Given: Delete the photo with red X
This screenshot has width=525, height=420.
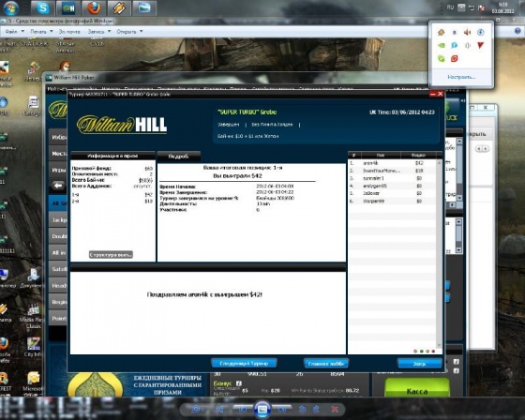Looking at the screenshot, I should point(335,410).
